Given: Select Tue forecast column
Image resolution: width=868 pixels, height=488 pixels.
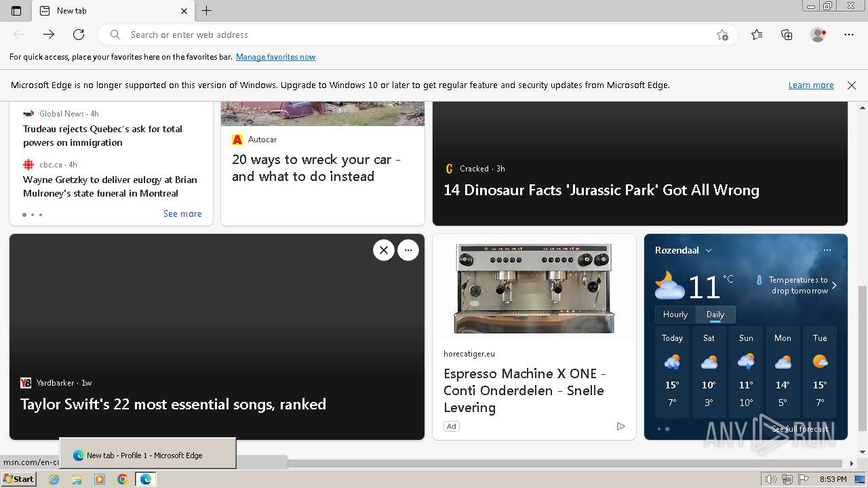Looking at the screenshot, I should (820, 372).
